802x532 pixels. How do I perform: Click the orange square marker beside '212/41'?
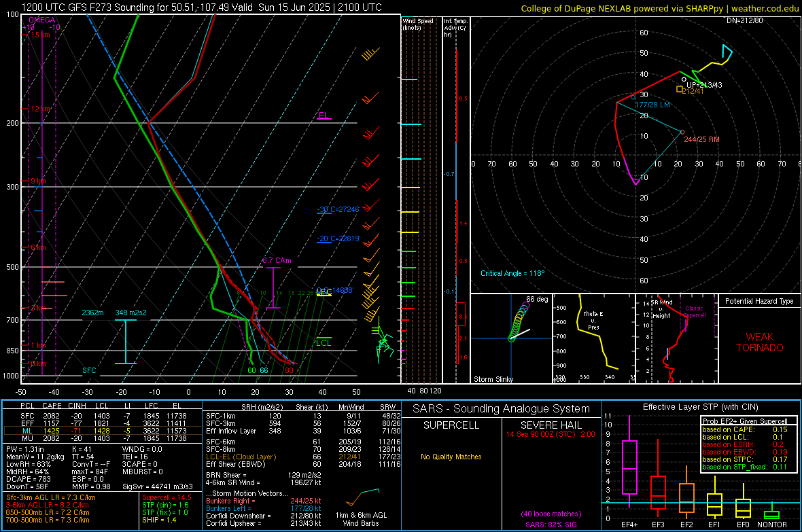coord(679,89)
